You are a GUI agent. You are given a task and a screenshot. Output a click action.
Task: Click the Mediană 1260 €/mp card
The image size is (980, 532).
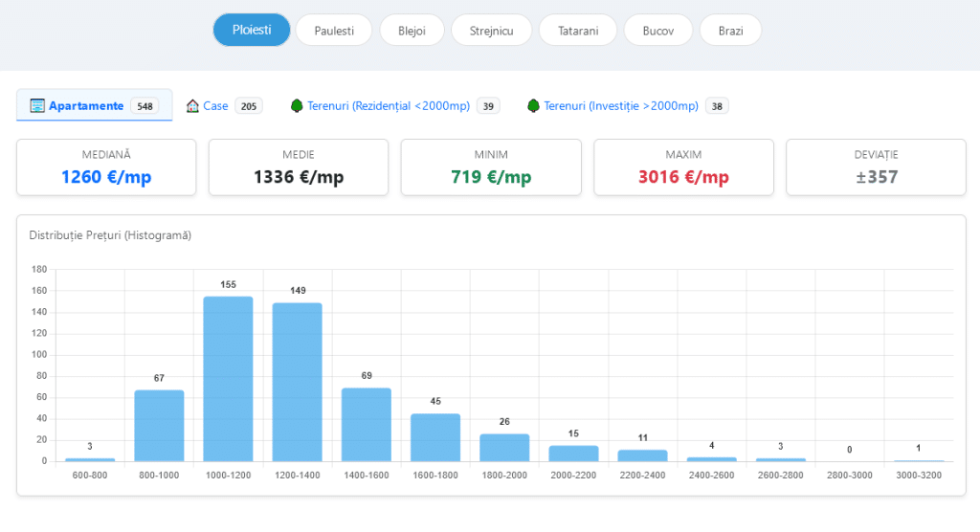pyautogui.click(x=106, y=167)
